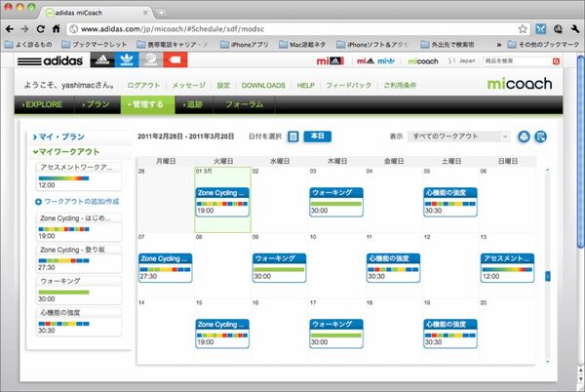585x392 pixels.
Task: Bookmark this page with the star icon
Action: [x=523, y=29]
